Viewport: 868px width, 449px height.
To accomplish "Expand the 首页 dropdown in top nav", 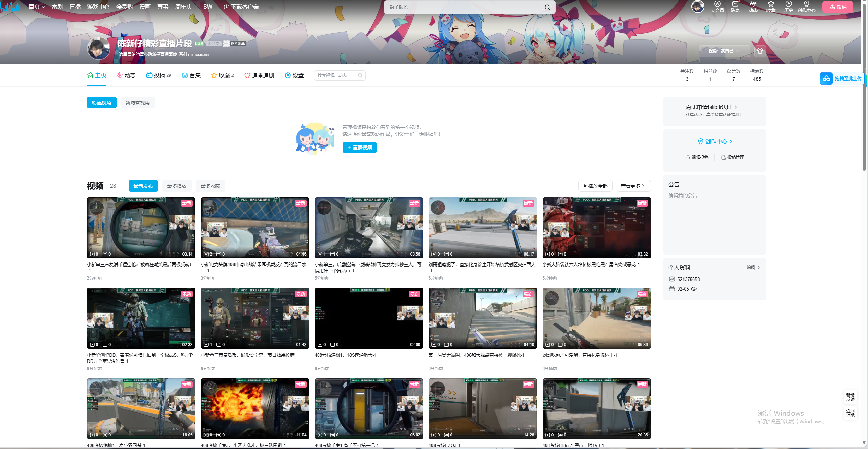I will click(x=37, y=7).
